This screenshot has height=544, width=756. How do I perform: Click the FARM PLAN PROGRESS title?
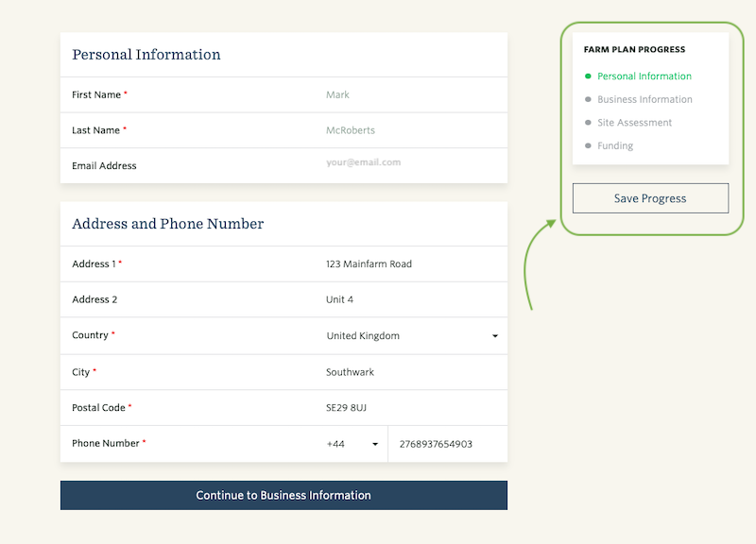634,50
